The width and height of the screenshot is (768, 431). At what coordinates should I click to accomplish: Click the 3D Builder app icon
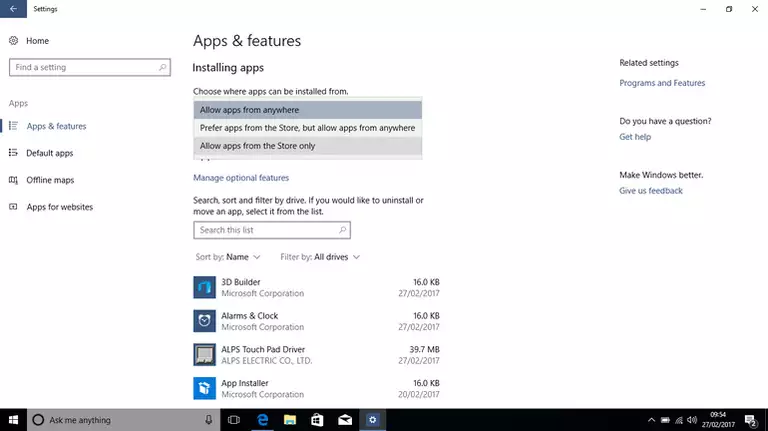point(204,288)
